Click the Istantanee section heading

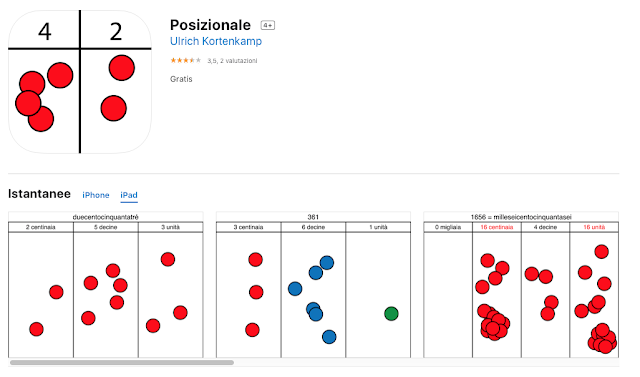click(x=39, y=194)
